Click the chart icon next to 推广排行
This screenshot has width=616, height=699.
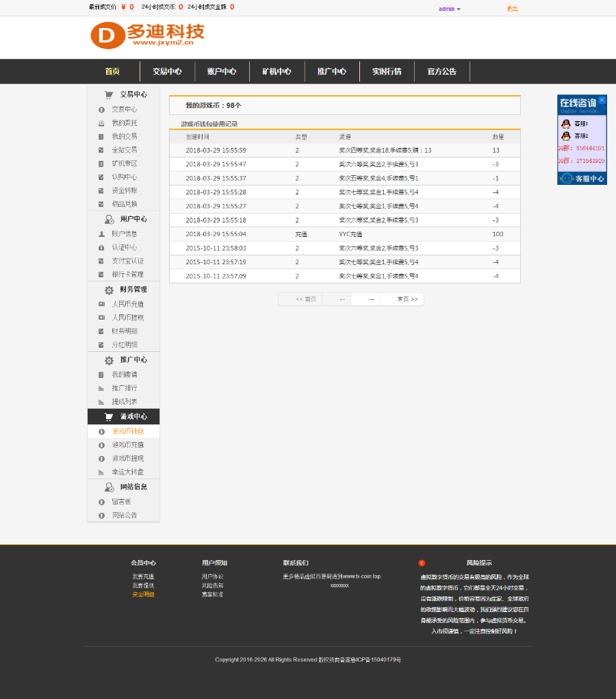[101, 388]
